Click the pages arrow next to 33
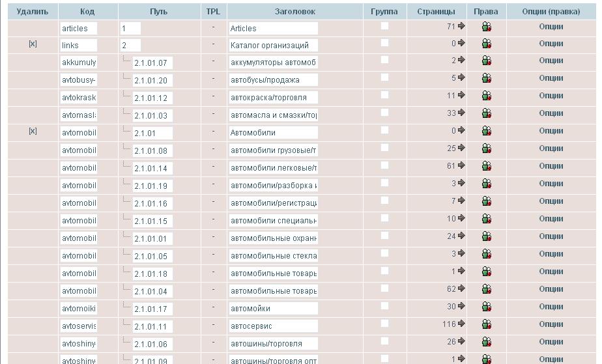602x364 pixels. 461,113
